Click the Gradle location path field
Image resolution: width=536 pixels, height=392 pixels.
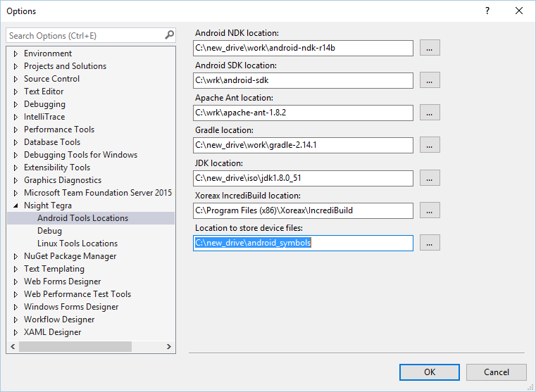pos(303,145)
